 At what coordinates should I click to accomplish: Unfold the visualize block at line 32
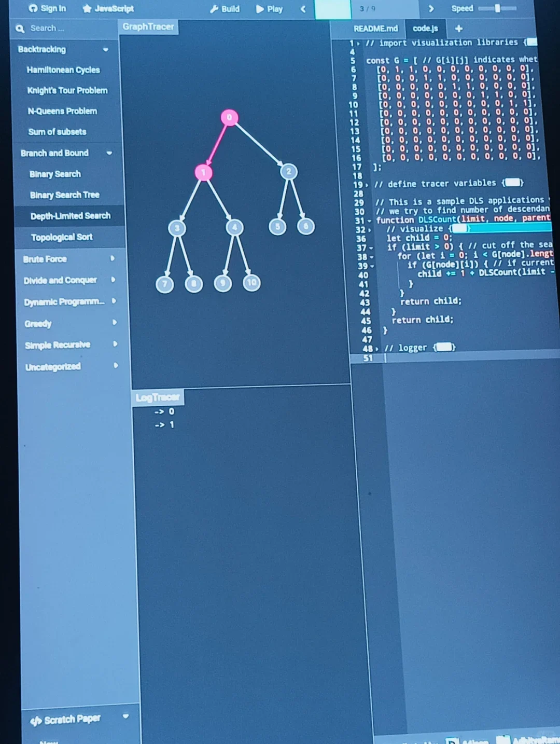pyautogui.click(x=370, y=230)
